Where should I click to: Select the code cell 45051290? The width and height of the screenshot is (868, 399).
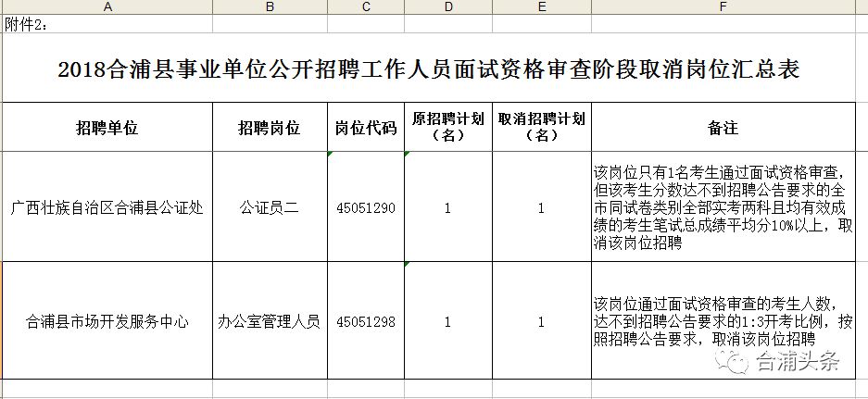(x=366, y=206)
